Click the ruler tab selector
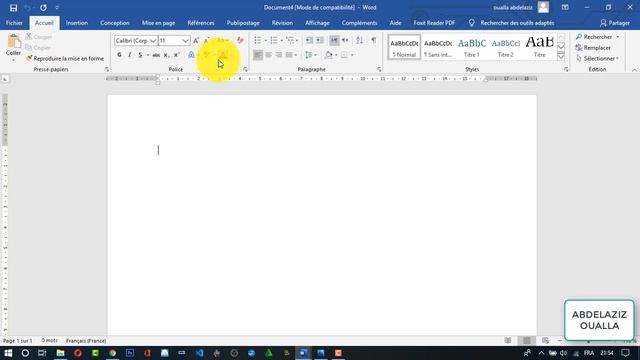This screenshot has width=640, height=360. tap(5, 79)
